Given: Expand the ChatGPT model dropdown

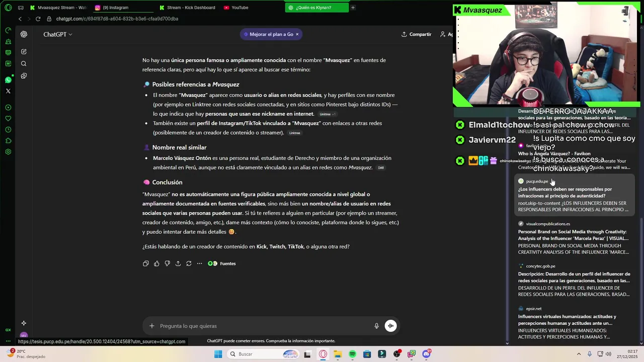Looking at the screenshot, I should point(57,34).
